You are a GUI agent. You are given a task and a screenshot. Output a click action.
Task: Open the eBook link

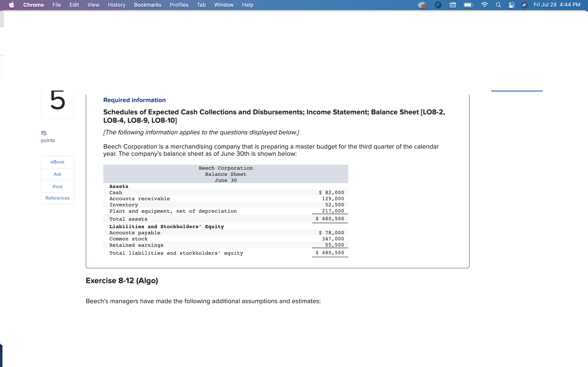57,162
